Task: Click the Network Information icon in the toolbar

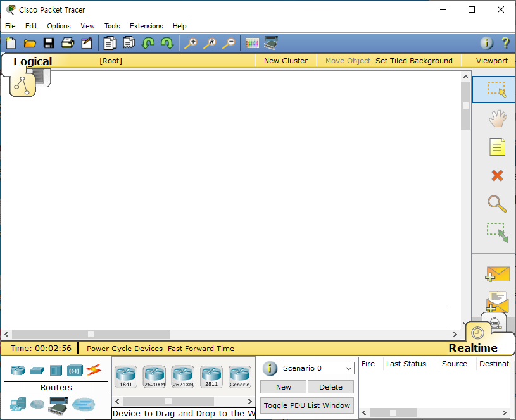Action: click(x=487, y=43)
